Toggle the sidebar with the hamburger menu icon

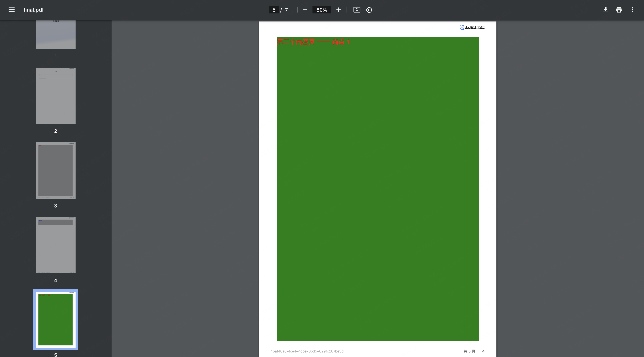pyautogui.click(x=12, y=10)
